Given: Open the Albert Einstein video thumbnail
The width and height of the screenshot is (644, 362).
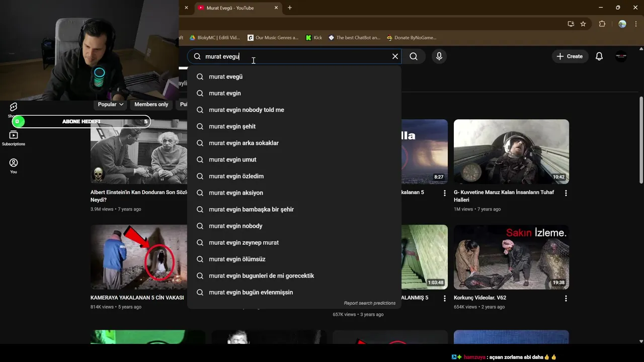Looking at the screenshot, I should click(x=139, y=151).
